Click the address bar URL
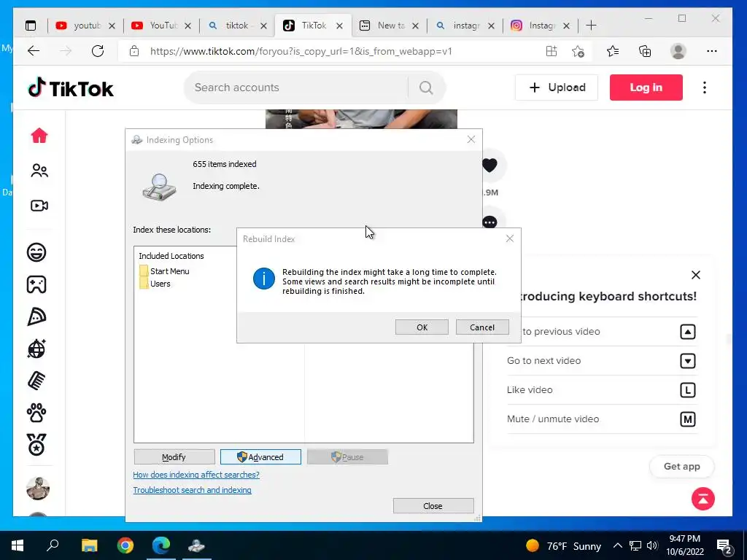 (x=301, y=52)
